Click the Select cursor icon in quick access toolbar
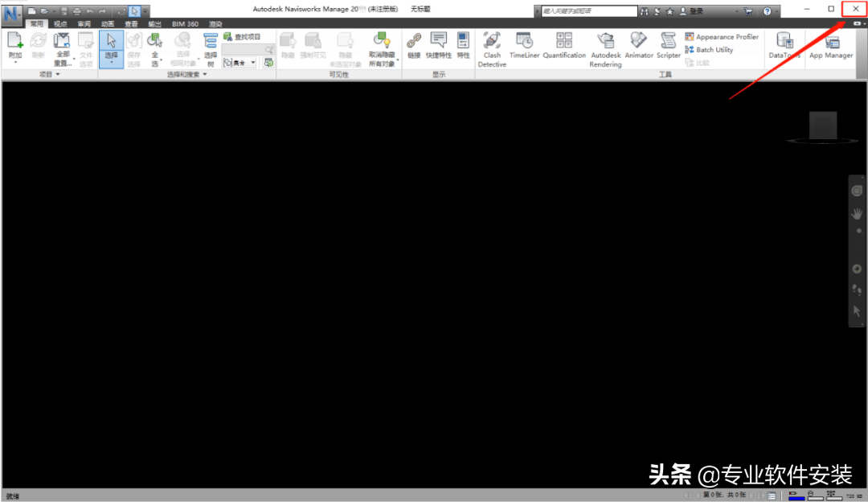Viewport: 868px width, 502px height. pos(134,10)
